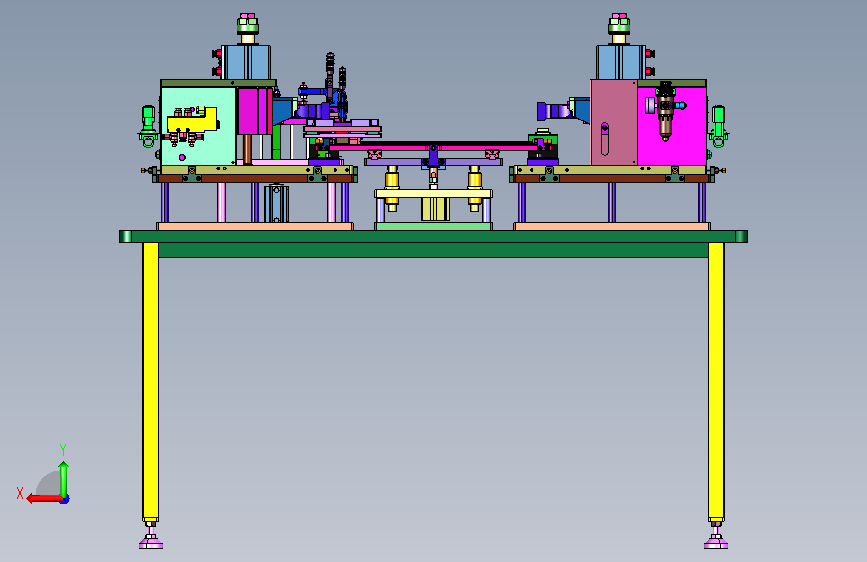Select the green lamp on far left side

pyautogui.click(x=148, y=127)
